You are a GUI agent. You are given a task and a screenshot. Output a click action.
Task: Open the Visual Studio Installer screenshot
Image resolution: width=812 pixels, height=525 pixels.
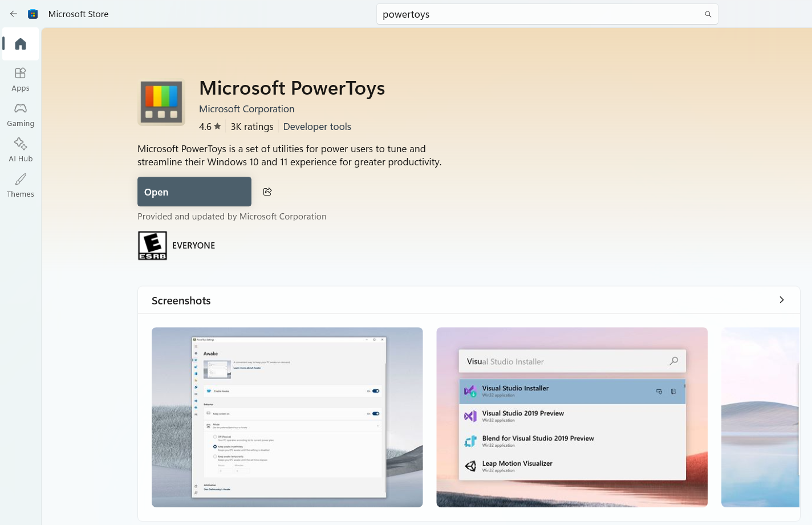[x=571, y=417]
